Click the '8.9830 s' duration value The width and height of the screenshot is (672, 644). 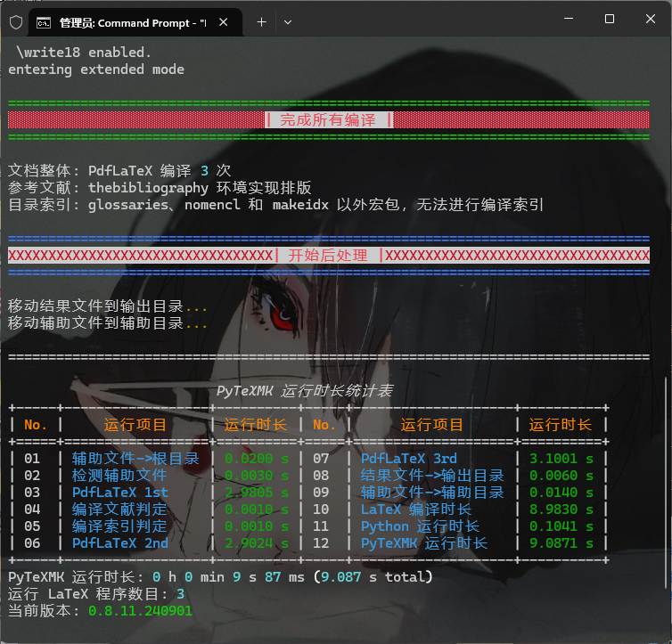(x=561, y=509)
